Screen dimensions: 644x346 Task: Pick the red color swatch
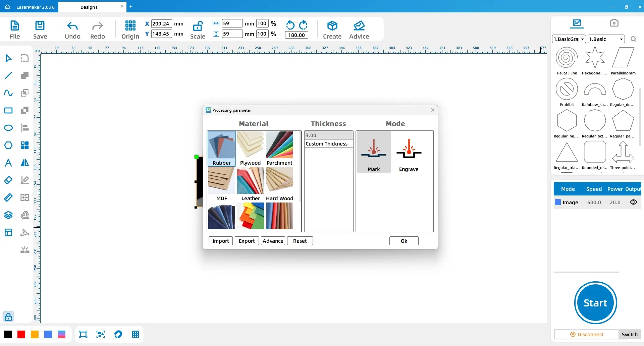click(x=21, y=334)
